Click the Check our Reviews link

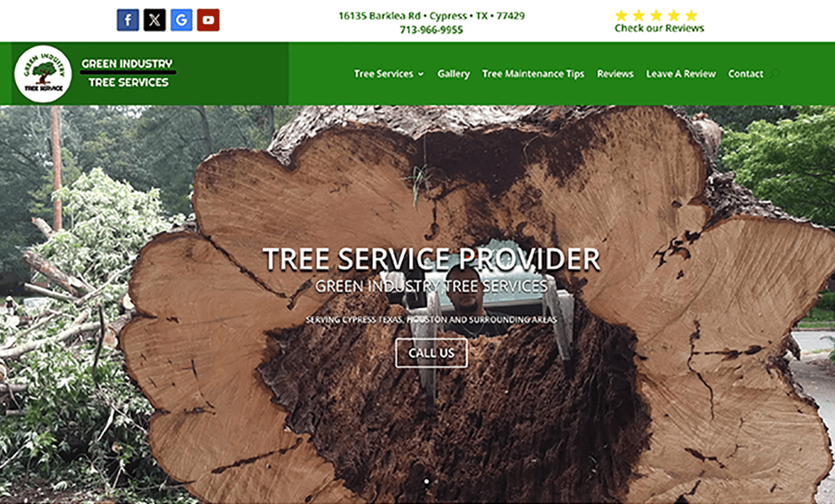pyautogui.click(x=659, y=28)
